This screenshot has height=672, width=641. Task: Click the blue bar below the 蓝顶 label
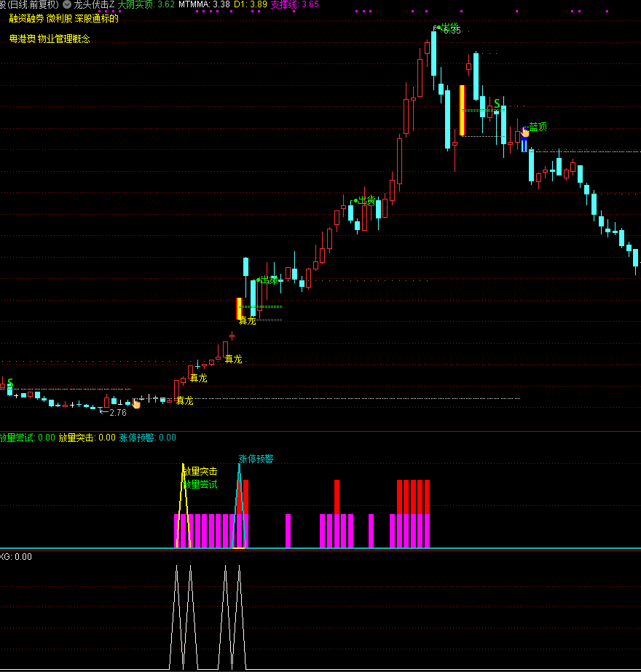pos(523,145)
